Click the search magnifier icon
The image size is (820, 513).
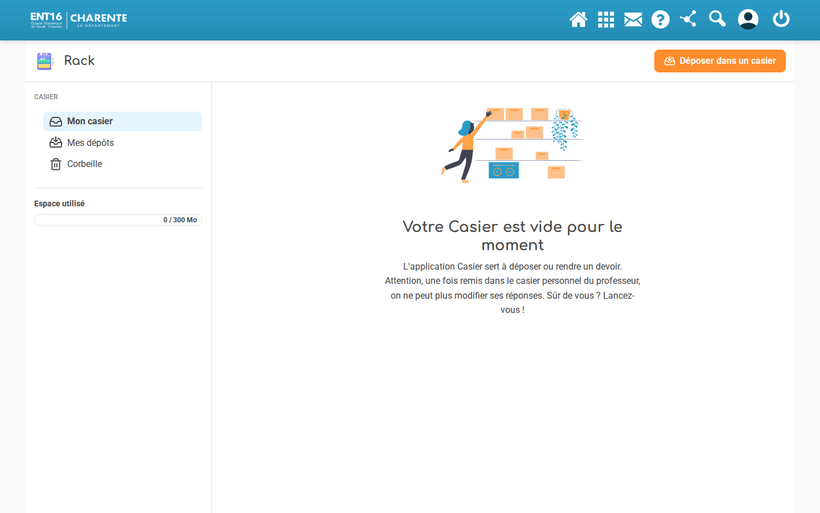(x=717, y=19)
